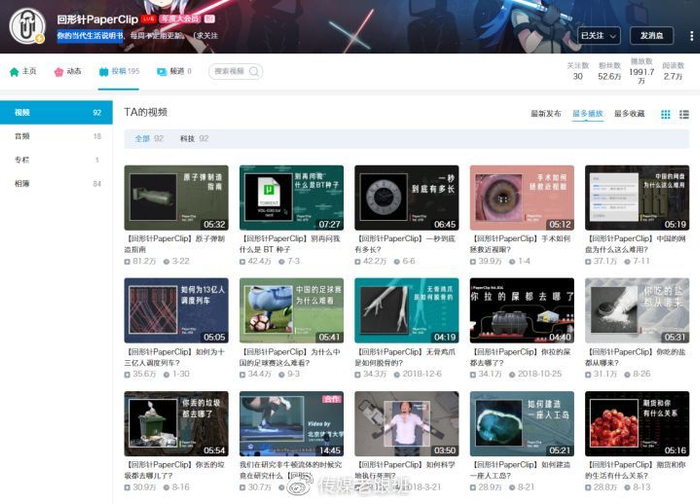Click the search magnifier icon in video search
The image size is (700, 504).
pos(255,72)
